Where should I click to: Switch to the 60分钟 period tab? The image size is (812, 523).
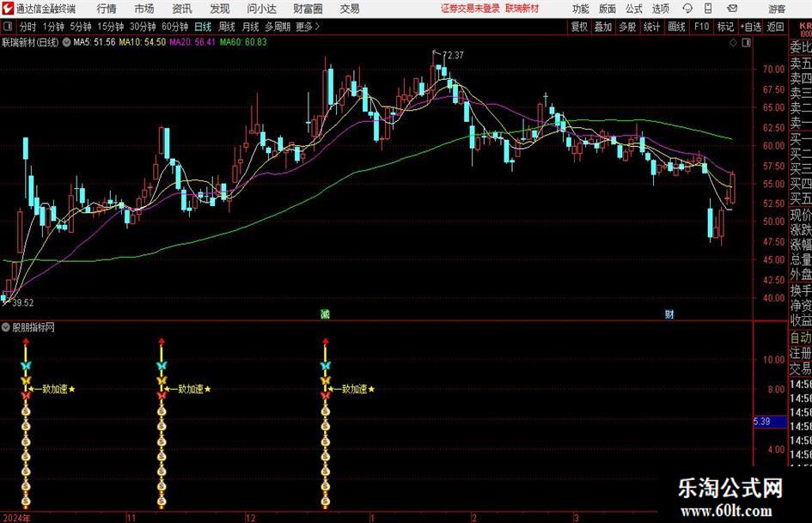pos(175,27)
